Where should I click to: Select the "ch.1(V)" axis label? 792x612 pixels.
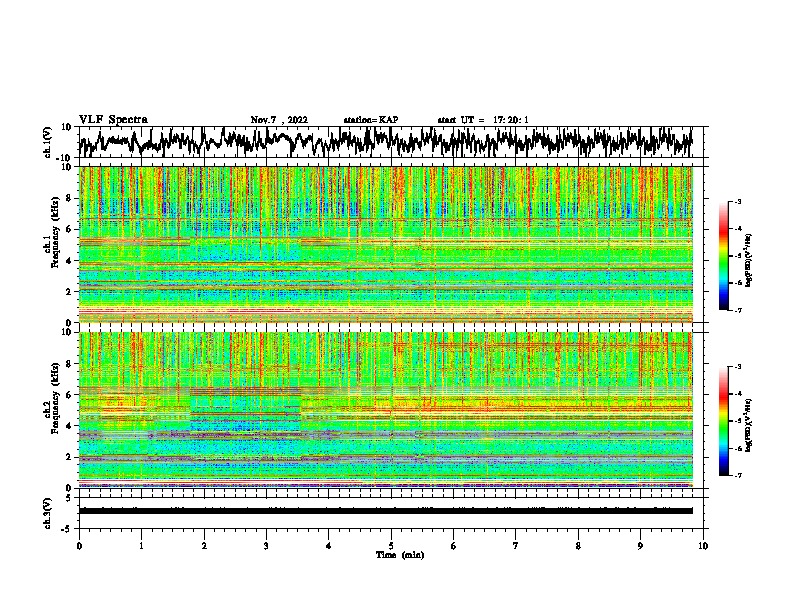tap(48, 142)
